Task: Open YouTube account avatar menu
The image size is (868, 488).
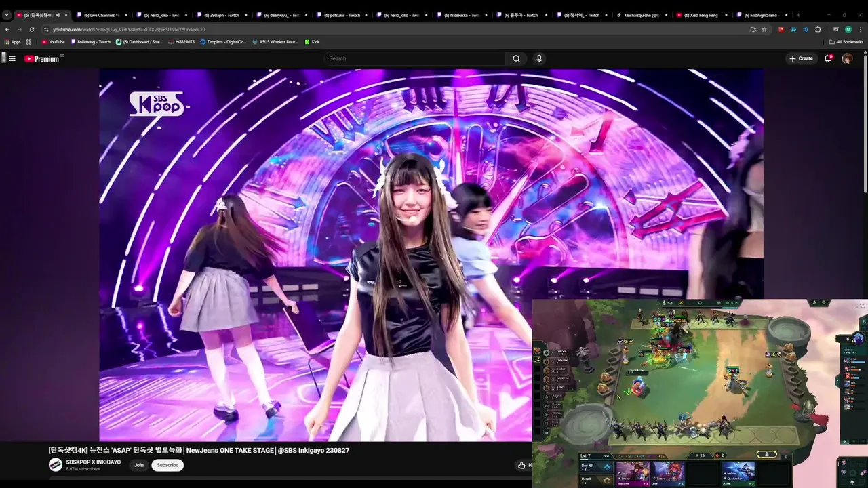Action: coord(847,59)
